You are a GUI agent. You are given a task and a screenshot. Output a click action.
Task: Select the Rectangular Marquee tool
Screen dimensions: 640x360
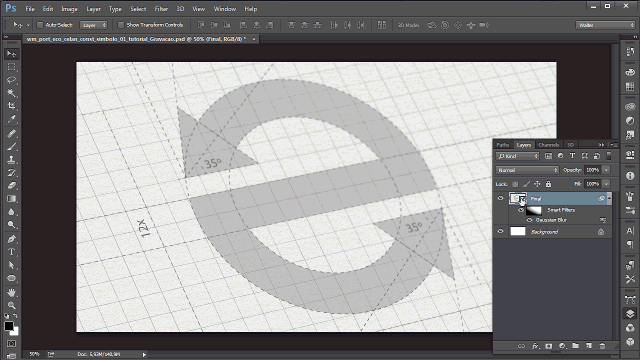pos(11,67)
